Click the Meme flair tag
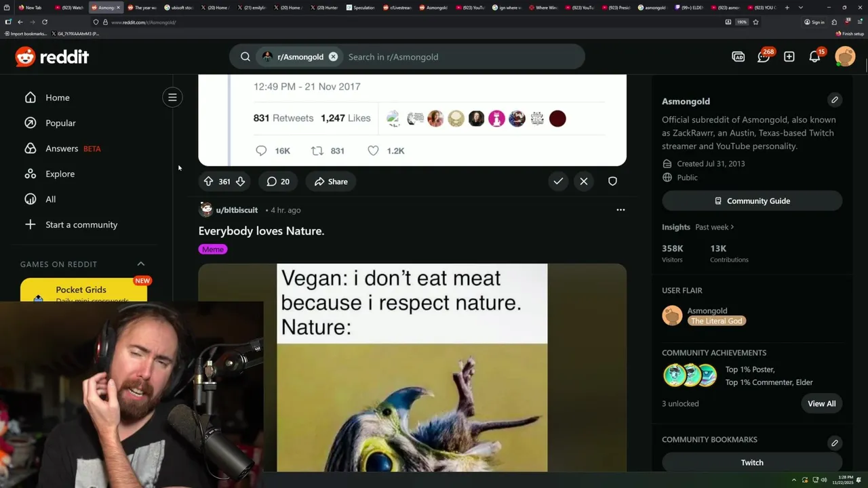 (212, 249)
